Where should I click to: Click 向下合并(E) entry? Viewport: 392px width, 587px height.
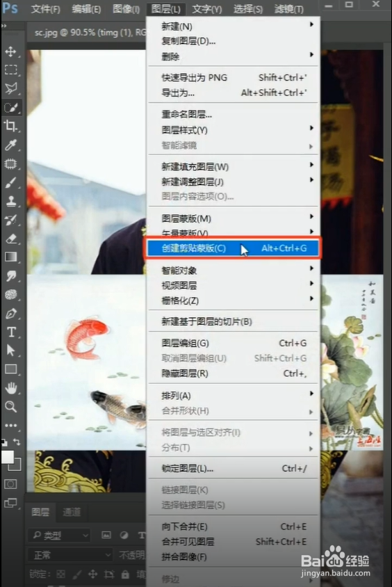(233, 526)
